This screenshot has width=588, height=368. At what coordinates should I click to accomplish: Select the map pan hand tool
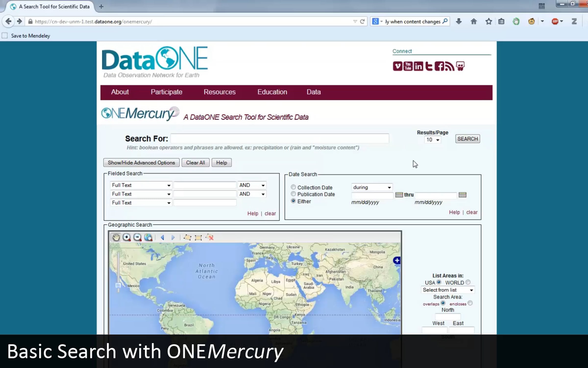[x=116, y=237]
